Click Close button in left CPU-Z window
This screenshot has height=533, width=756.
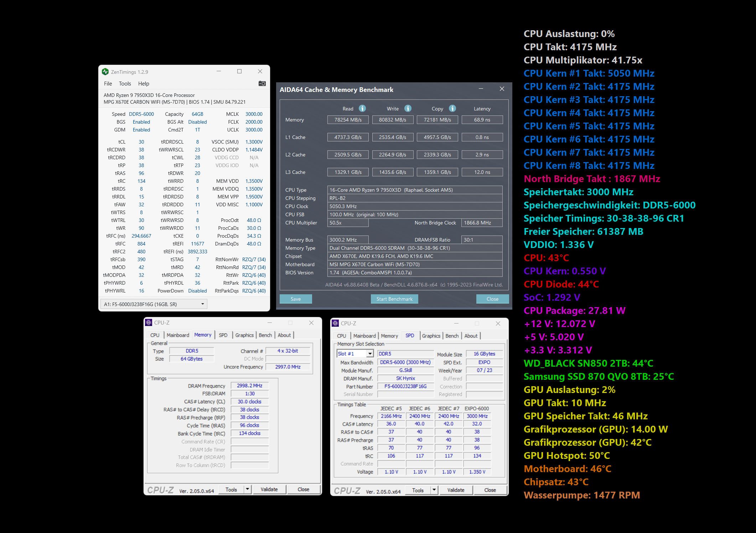(304, 490)
